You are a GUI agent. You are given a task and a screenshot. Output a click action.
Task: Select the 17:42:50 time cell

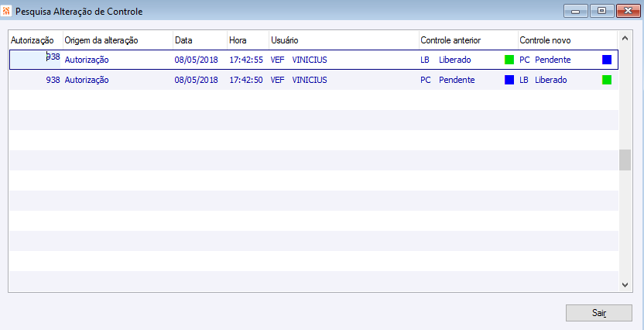(246, 80)
